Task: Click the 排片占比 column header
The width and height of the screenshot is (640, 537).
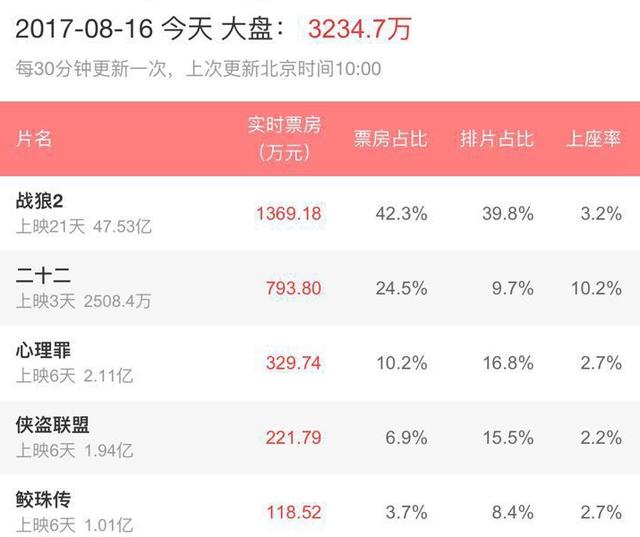Action: click(497, 139)
